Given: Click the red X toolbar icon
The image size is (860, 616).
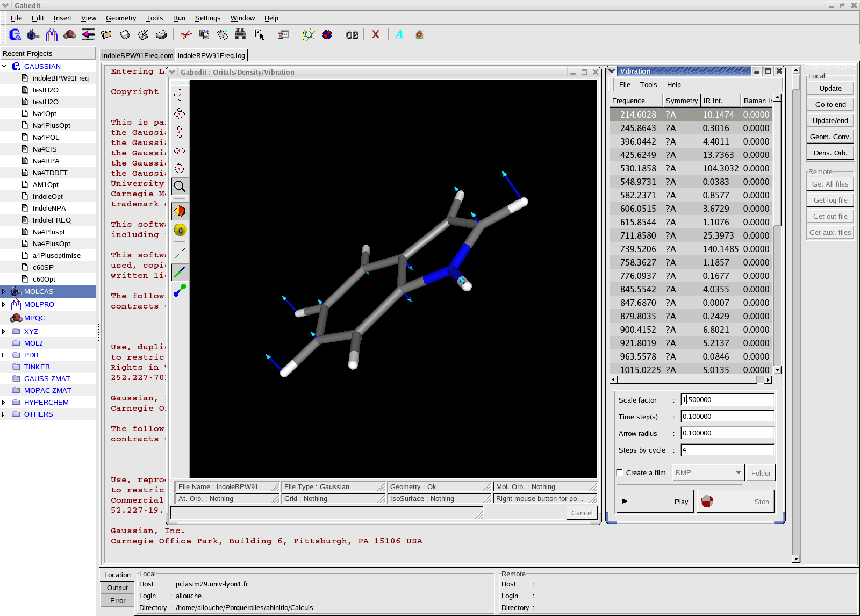Looking at the screenshot, I should point(375,35).
